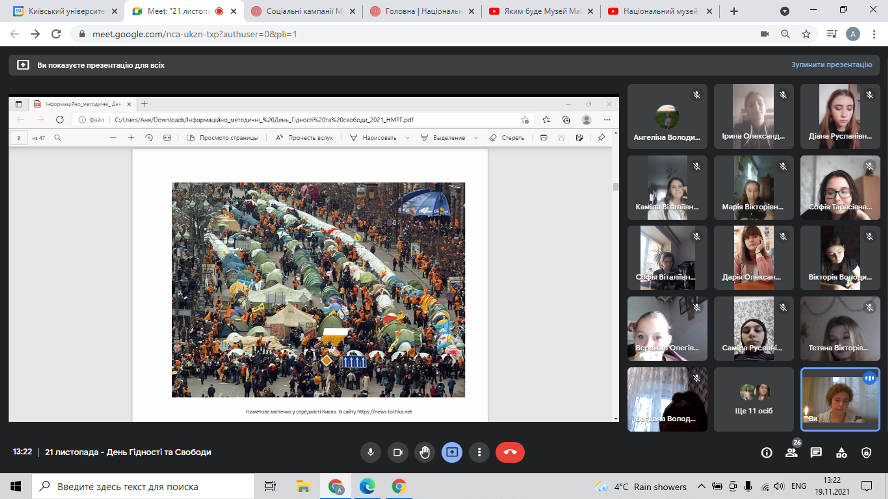
Task: Open host controls shield icon
Action: (866, 452)
